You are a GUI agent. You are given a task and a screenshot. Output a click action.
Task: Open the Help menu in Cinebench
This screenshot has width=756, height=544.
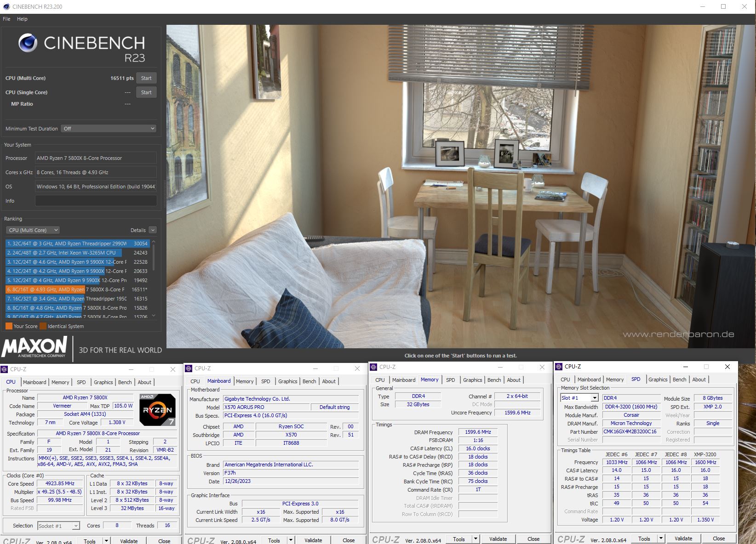point(22,19)
